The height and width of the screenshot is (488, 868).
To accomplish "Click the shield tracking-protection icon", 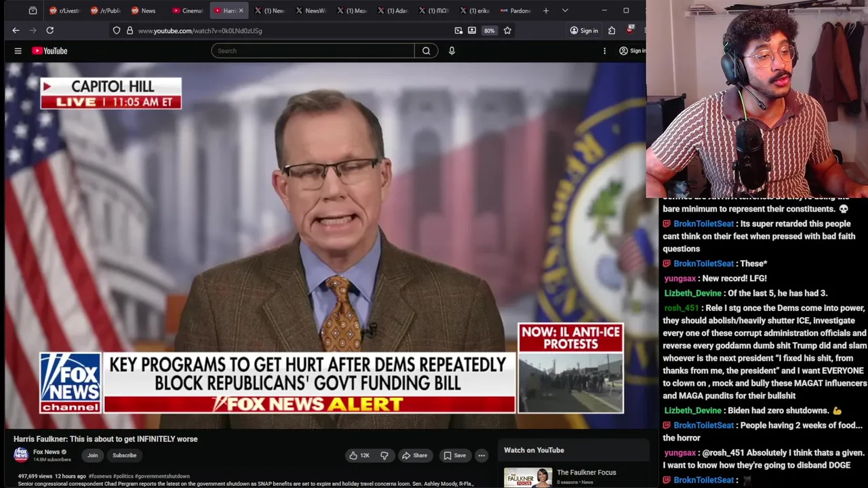I will (117, 30).
